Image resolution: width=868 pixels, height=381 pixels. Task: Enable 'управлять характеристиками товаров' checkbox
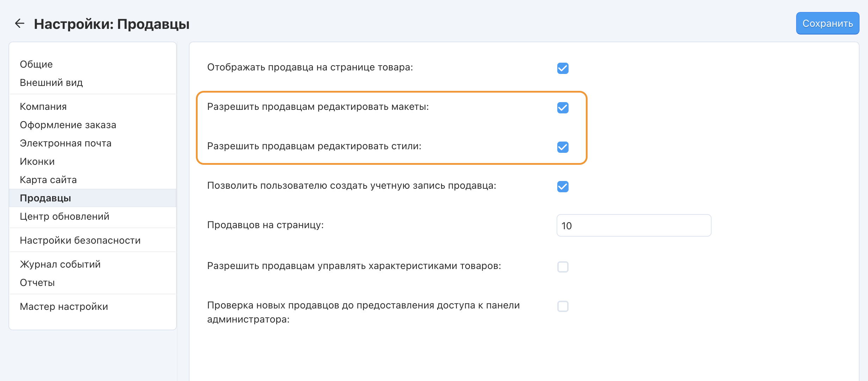(563, 267)
